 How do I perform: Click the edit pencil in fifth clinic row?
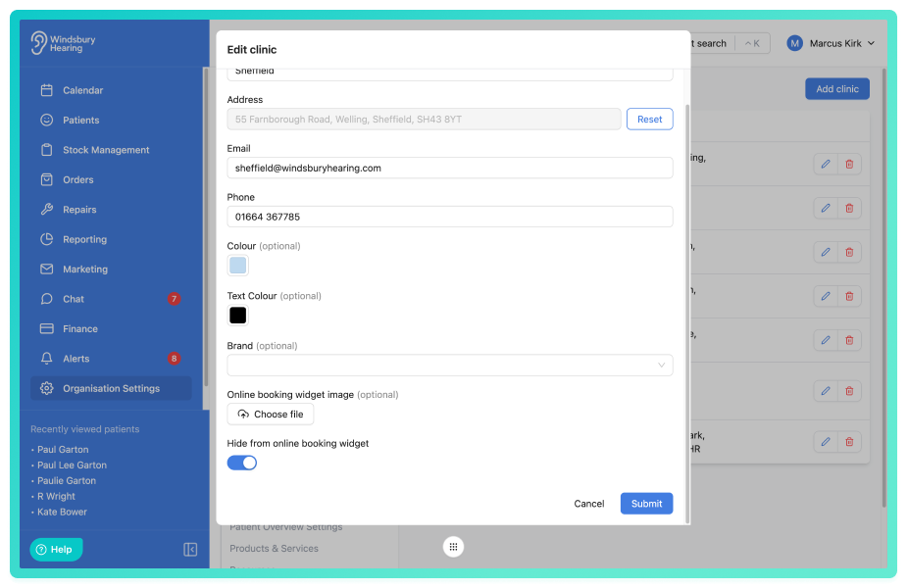tap(826, 340)
